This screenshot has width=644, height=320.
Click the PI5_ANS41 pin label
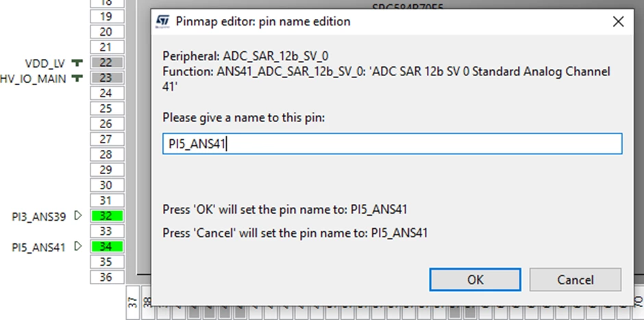click(x=38, y=247)
